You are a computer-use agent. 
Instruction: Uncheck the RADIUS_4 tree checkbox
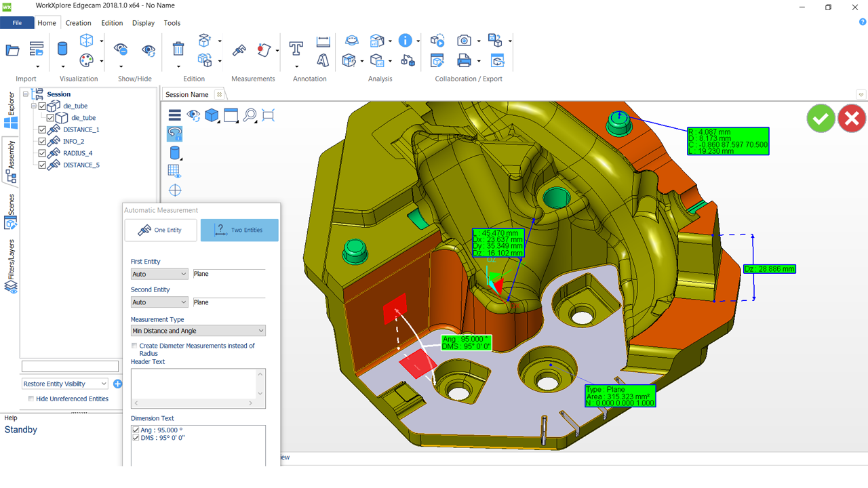click(x=42, y=153)
